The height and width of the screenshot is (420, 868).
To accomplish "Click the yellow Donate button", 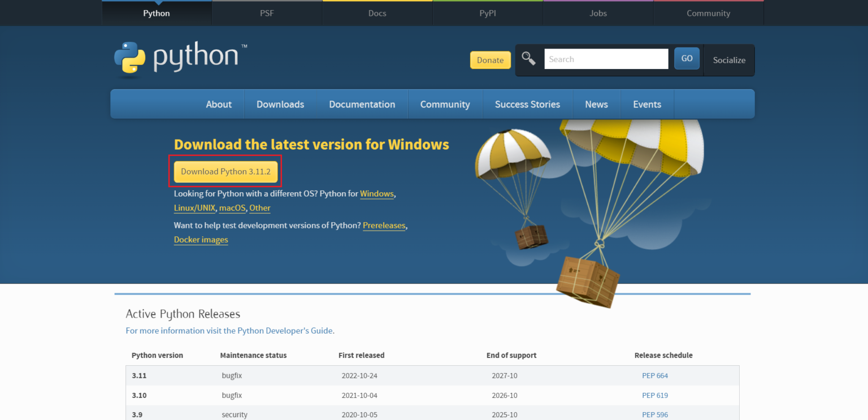I will pyautogui.click(x=490, y=60).
